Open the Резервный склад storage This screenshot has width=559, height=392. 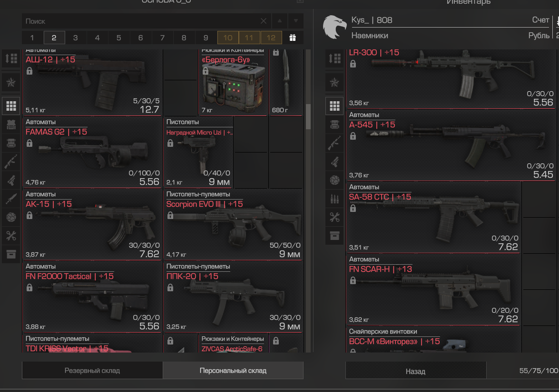92,371
